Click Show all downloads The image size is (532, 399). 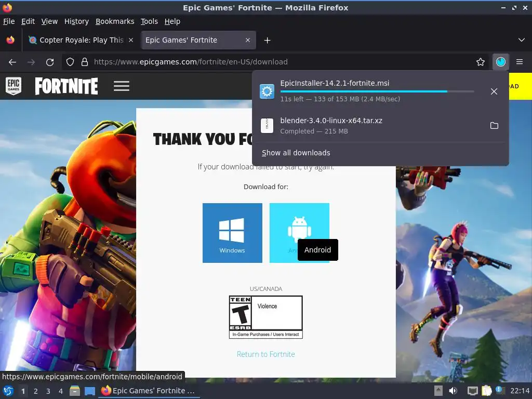296,153
